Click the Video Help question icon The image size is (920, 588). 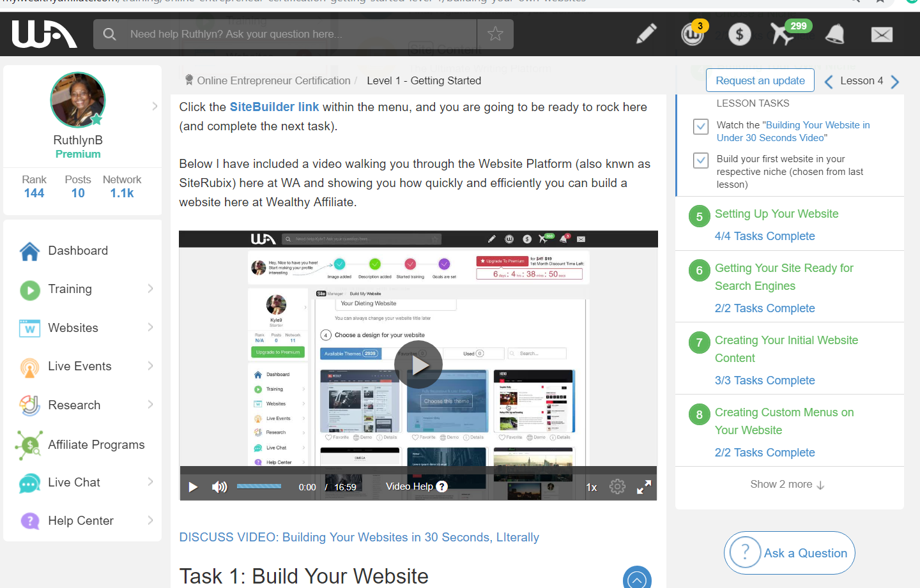[442, 486]
